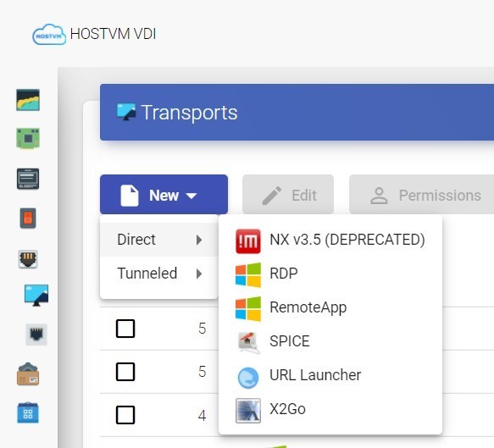Screen dimensions: 494x448
Task: Open the New dropdown button
Action: [x=164, y=195]
